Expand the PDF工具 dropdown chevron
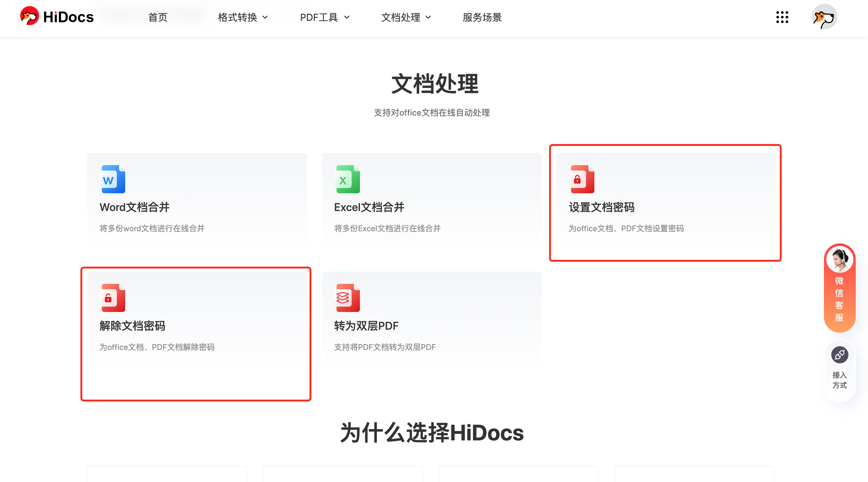 point(347,17)
